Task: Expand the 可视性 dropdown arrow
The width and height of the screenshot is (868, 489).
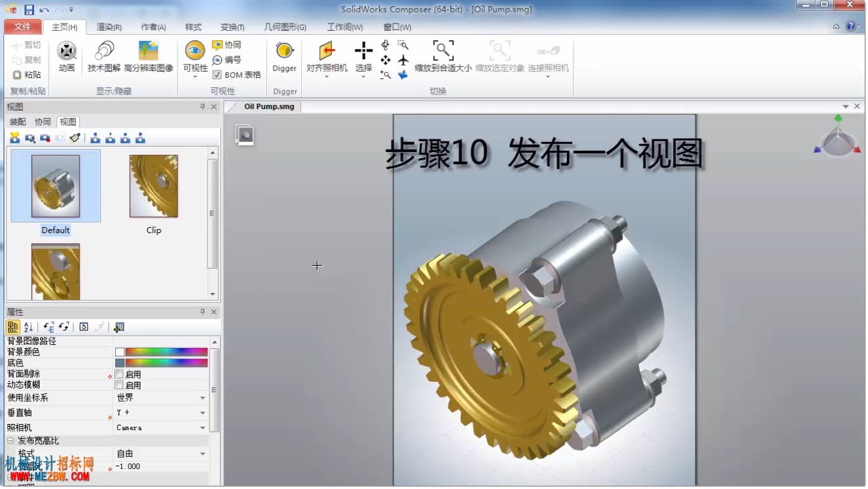Action: point(195,76)
